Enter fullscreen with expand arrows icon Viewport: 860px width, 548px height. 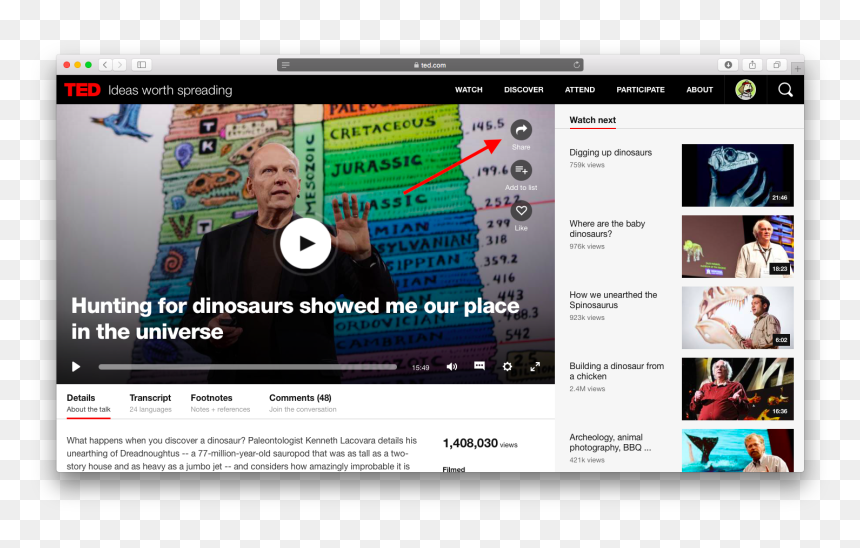click(535, 366)
